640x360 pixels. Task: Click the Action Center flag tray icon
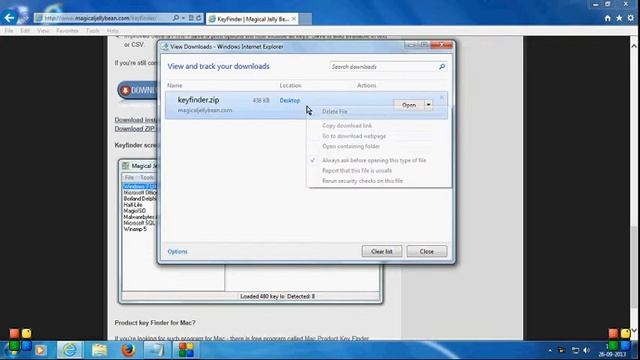pyautogui.click(x=562, y=350)
